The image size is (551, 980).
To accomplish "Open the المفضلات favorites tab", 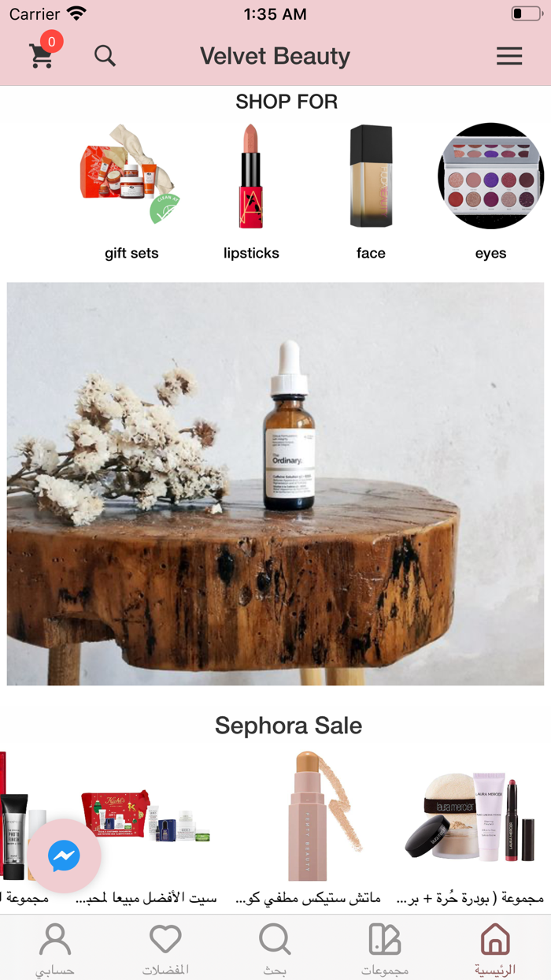I will pyautogui.click(x=165, y=948).
